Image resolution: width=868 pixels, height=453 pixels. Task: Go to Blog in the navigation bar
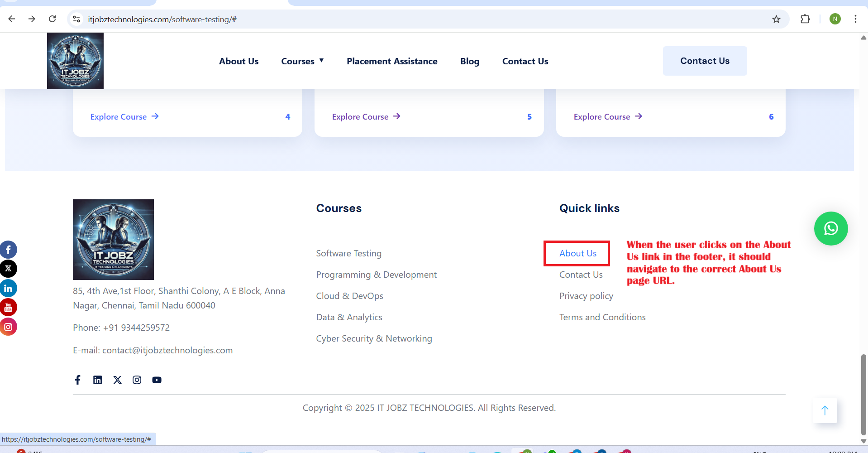(x=469, y=61)
